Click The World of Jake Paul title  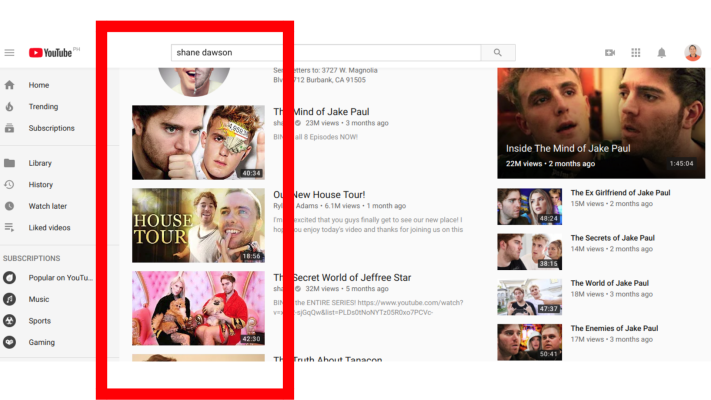tap(609, 283)
